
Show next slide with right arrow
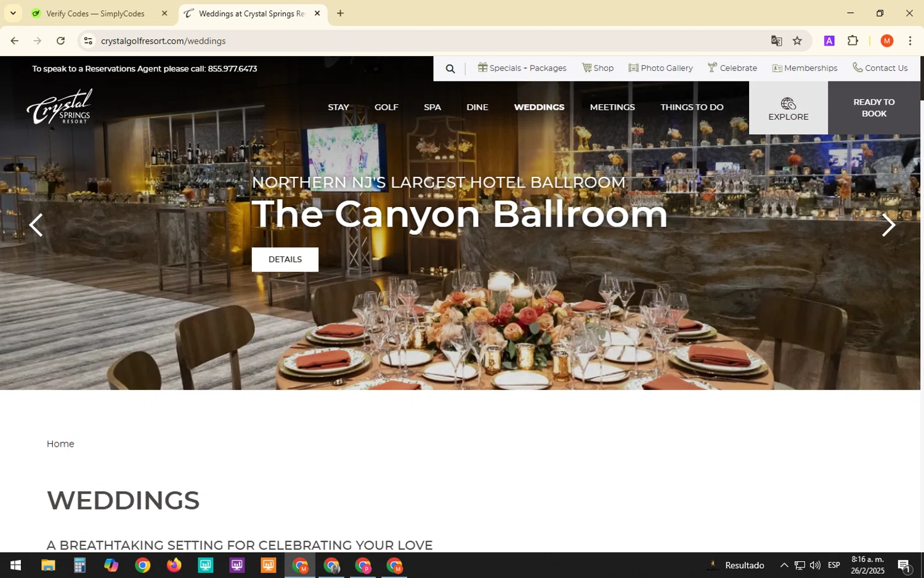[x=888, y=225]
